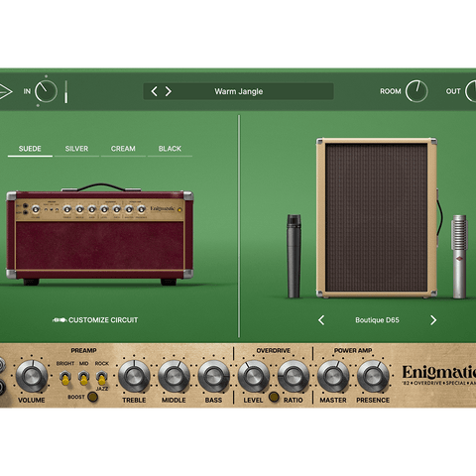Image resolution: width=476 pixels, height=476 pixels.
Task: Click the arrow logo icon at top left
Action: pos(5,91)
